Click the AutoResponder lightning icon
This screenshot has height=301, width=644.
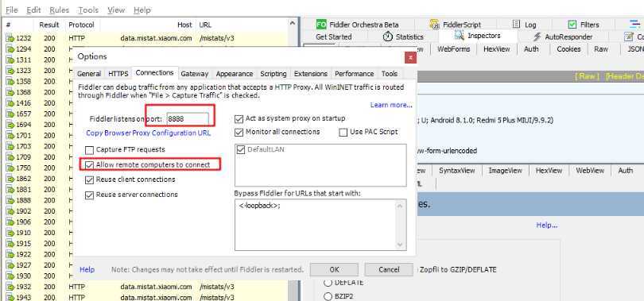coord(537,37)
